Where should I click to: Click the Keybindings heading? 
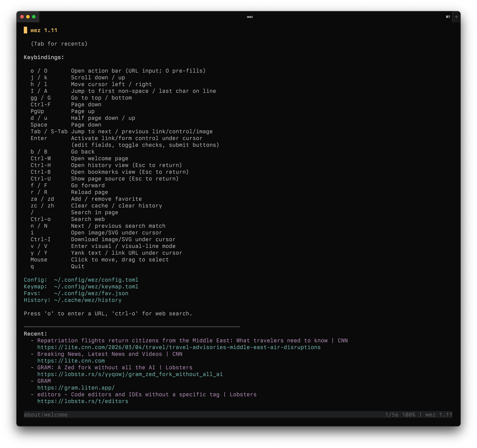44,57
